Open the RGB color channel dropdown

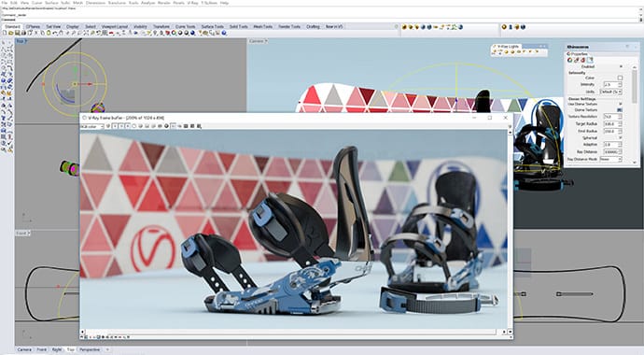(92, 126)
